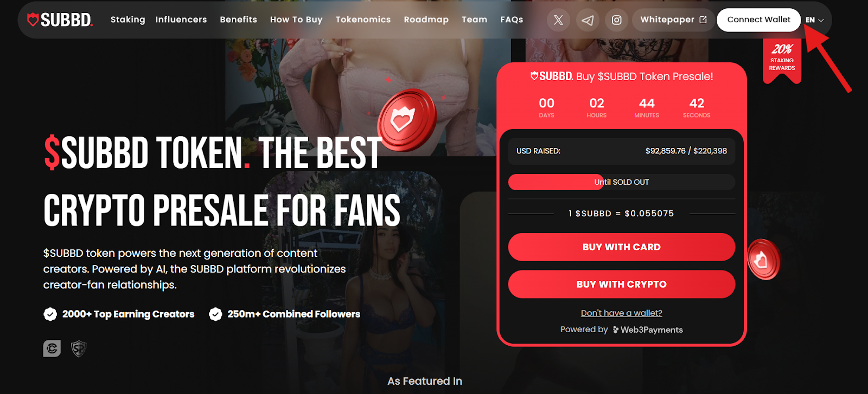
Task: Open the Staking nav item
Action: tap(128, 20)
